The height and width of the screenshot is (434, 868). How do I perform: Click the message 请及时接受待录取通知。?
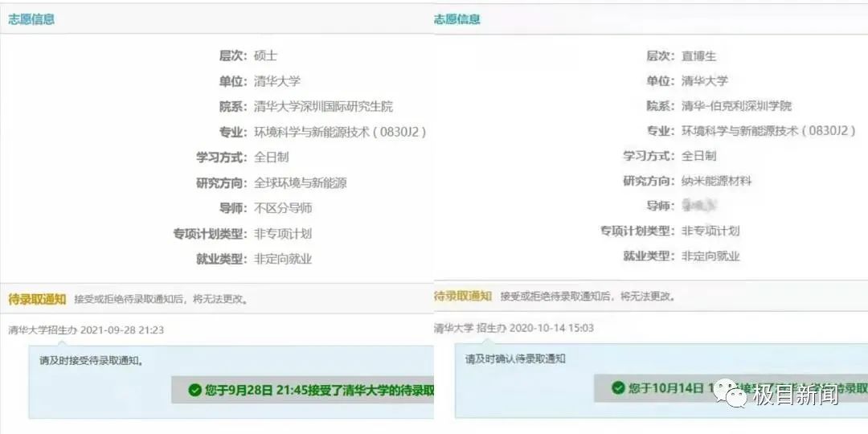(92, 361)
